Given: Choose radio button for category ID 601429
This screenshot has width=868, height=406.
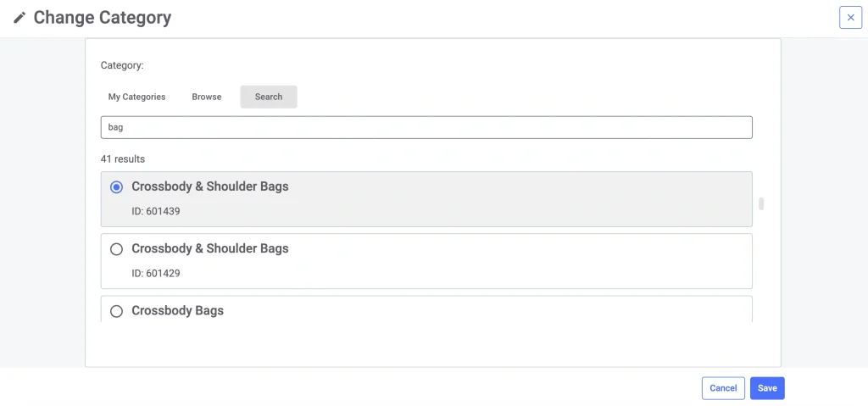Looking at the screenshot, I should (117, 249).
